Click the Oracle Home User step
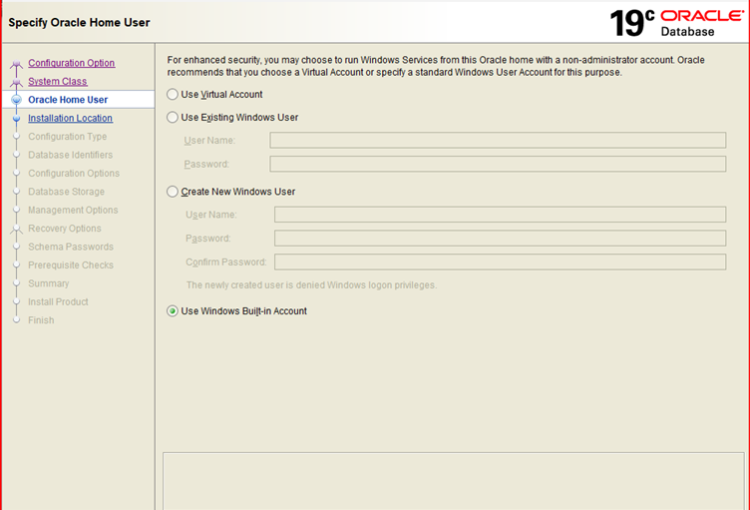This screenshot has height=510, width=750. [x=68, y=100]
